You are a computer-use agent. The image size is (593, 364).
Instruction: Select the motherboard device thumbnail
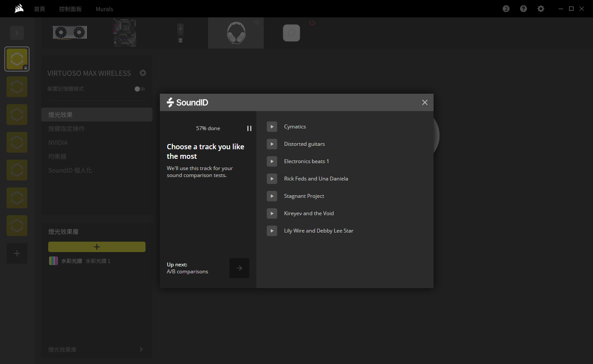coord(125,33)
